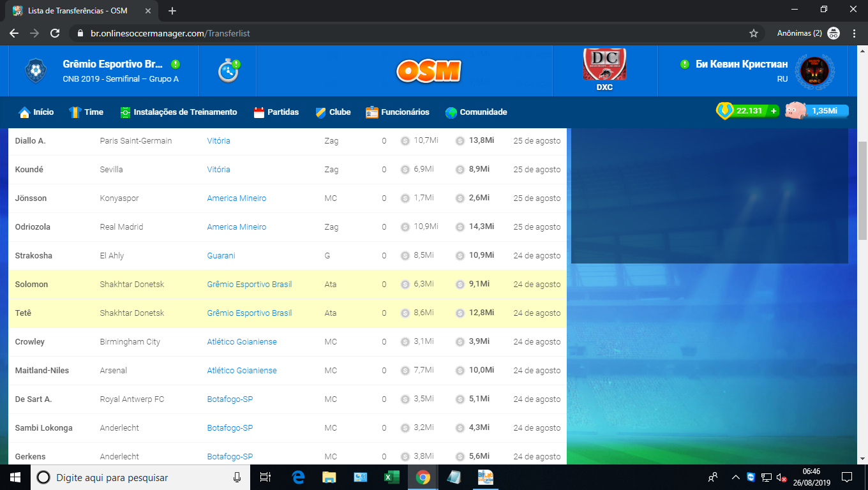Select player Diallo A.
The image size is (868, 490).
point(30,140)
